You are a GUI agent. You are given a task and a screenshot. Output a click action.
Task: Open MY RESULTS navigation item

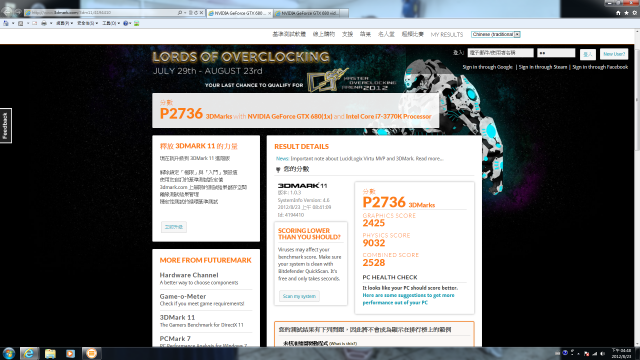[x=447, y=35]
